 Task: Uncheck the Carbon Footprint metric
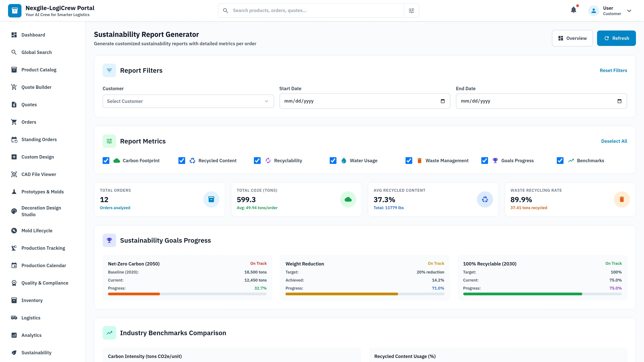point(106,160)
